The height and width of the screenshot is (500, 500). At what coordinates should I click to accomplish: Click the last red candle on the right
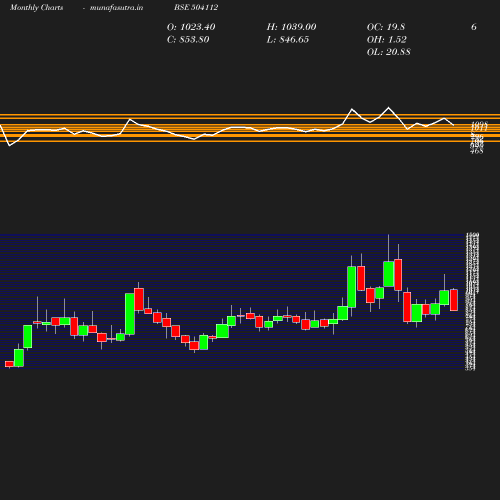point(454,300)
